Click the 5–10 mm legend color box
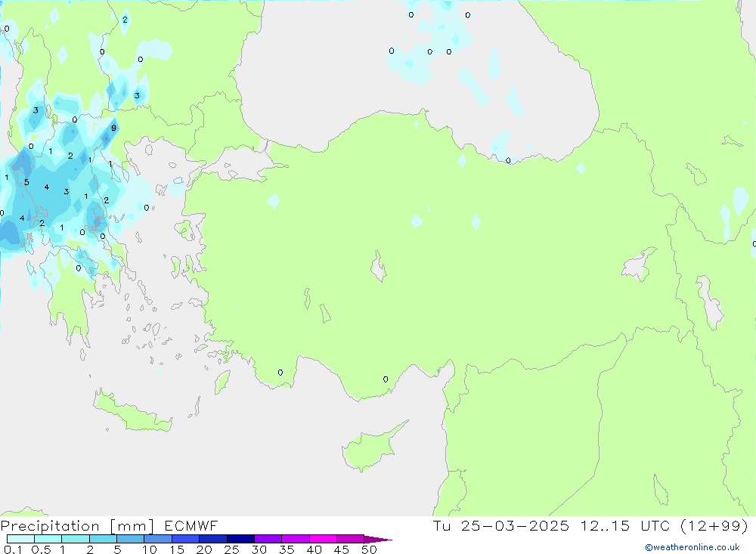 (x=131, y=539)
